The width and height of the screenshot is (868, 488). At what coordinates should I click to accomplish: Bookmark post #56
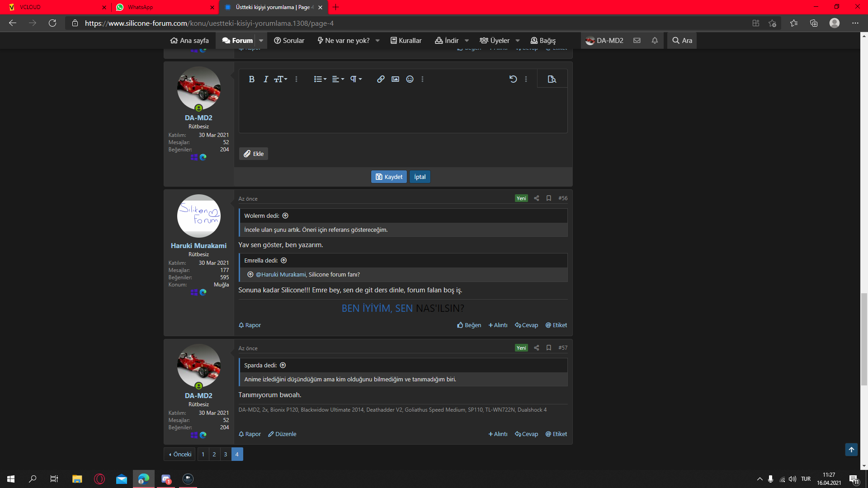pos(549,198)
